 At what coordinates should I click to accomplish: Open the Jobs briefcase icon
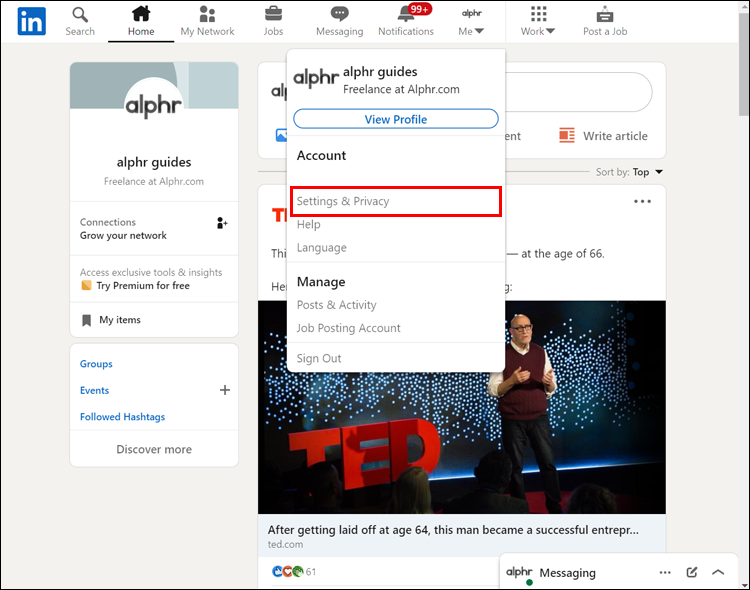tap(273, 14)
